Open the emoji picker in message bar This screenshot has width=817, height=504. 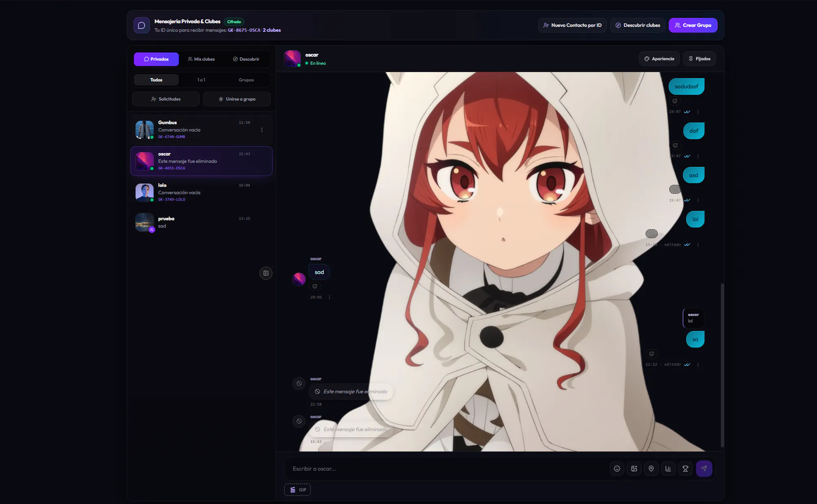tap(617, 469)
